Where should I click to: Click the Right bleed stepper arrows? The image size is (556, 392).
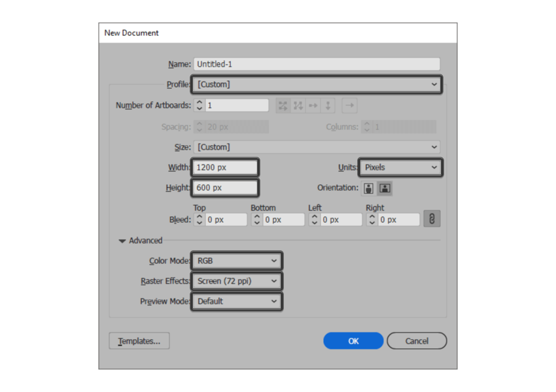[x=372, y=220]
